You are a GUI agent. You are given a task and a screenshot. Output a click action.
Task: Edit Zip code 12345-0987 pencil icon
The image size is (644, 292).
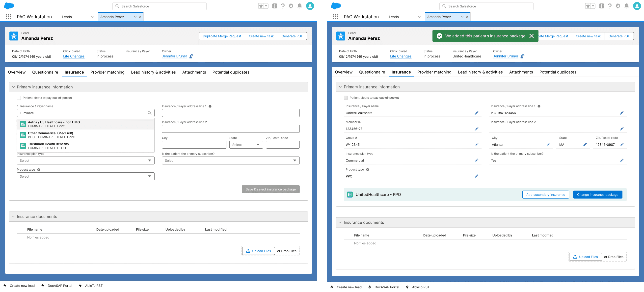[622, 145]
